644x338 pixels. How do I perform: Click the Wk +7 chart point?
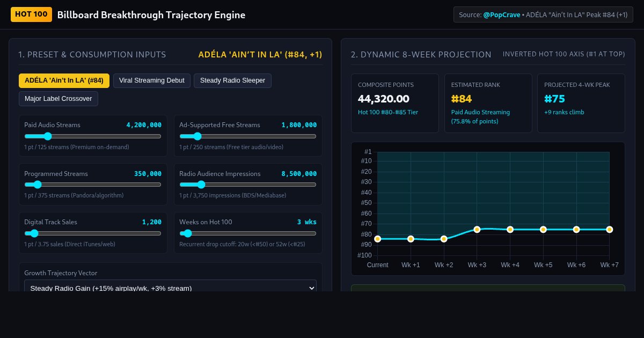[610, 230]
